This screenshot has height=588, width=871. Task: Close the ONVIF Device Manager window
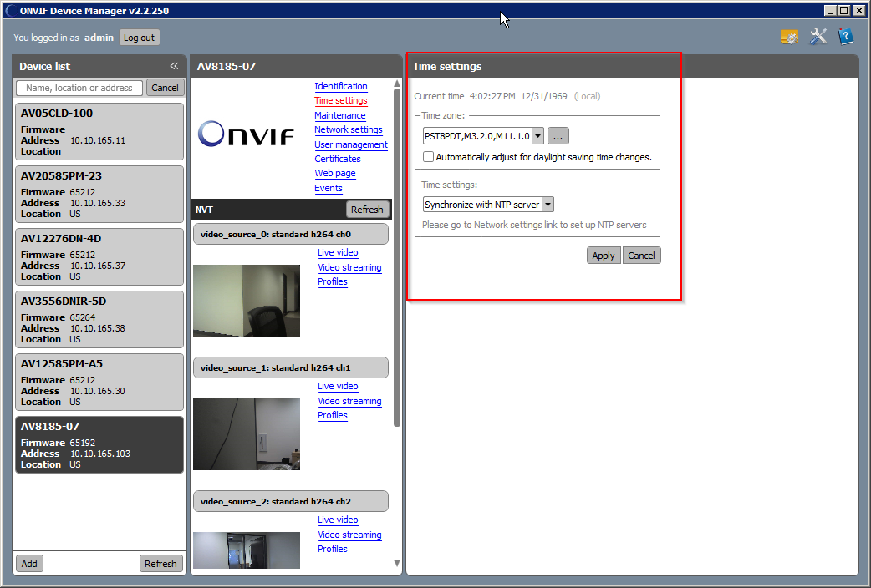pos(858,11)
